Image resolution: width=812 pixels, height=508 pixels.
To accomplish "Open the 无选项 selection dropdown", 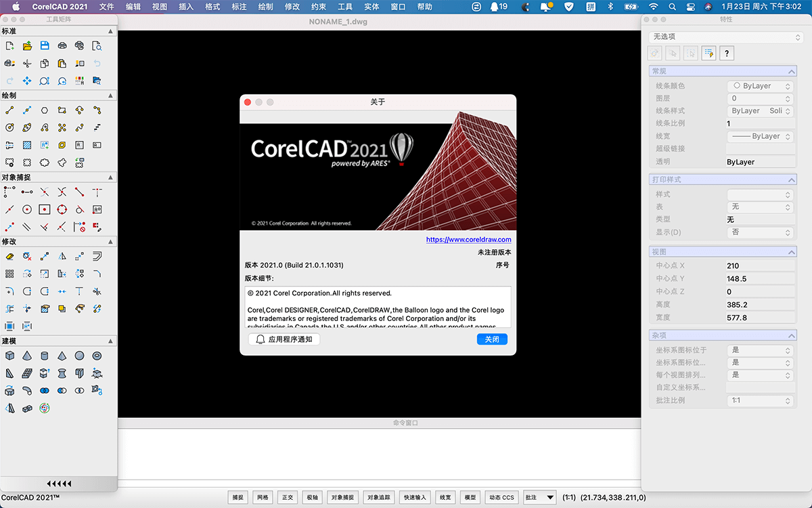I will point(725,37).
